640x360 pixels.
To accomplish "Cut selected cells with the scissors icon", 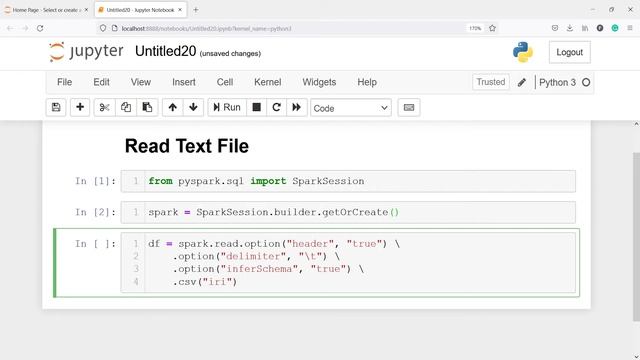I will (104, 107).
